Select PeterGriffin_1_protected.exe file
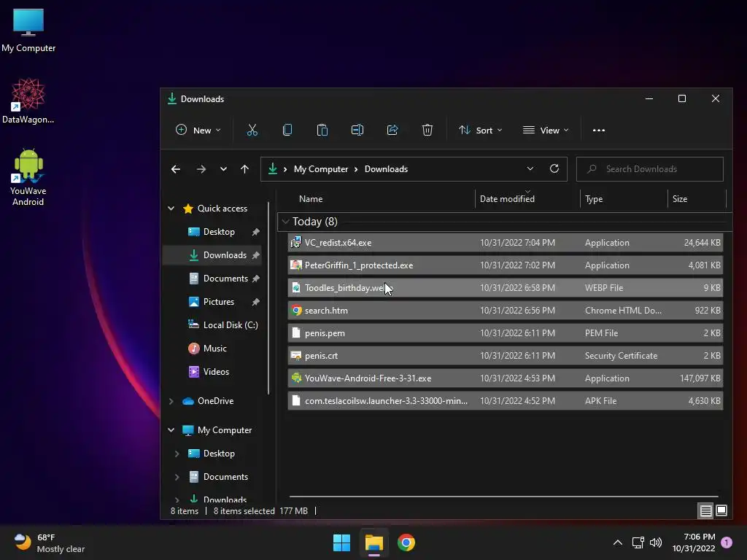Image resolution: width=747 pixels, height=560 pixels. coord(505,265)
